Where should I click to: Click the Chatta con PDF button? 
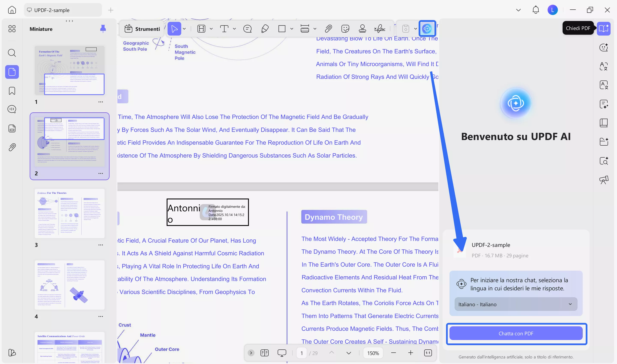pos(516,333)
